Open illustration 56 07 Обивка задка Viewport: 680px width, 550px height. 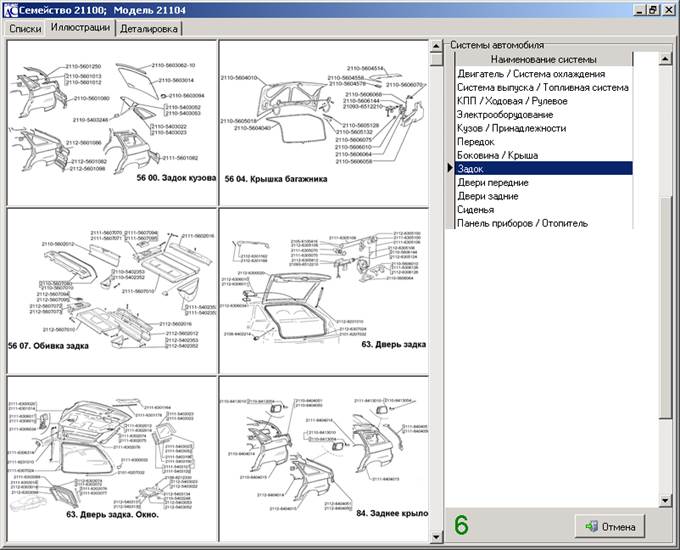coord(111,289)
